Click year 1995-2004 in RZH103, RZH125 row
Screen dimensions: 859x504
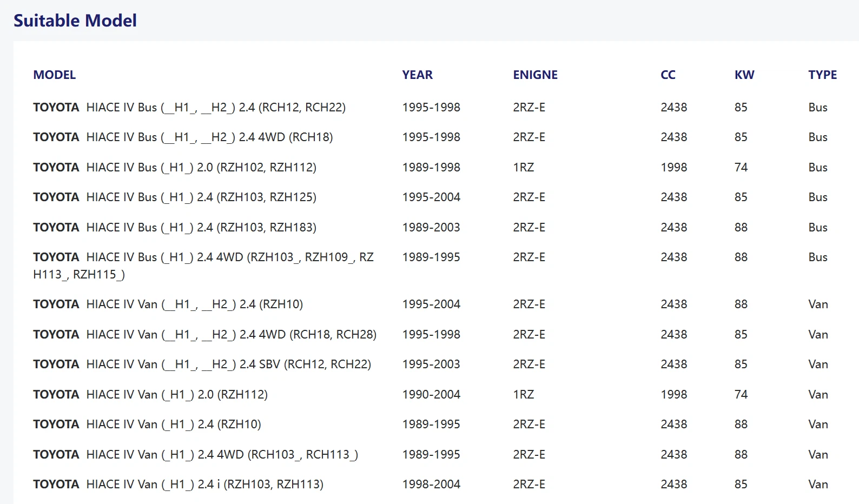point(431,197)
